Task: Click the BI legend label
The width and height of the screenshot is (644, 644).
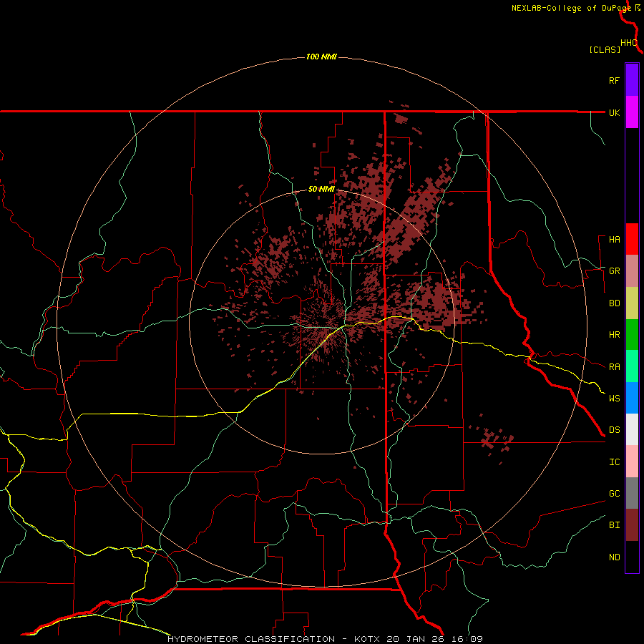Action: click(x=614, y=525)
